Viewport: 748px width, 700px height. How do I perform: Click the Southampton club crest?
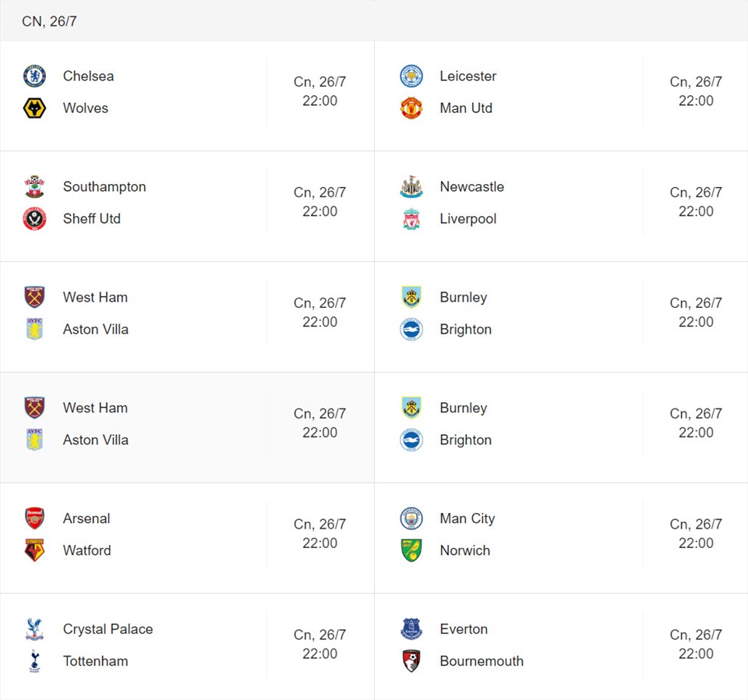click(34, 186)
